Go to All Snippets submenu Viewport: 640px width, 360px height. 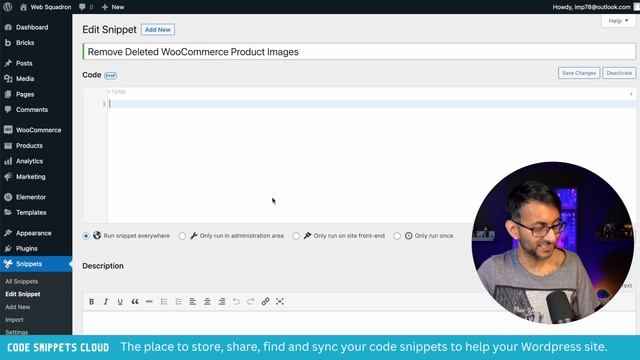pyautogui.click(x=22, y=282)
